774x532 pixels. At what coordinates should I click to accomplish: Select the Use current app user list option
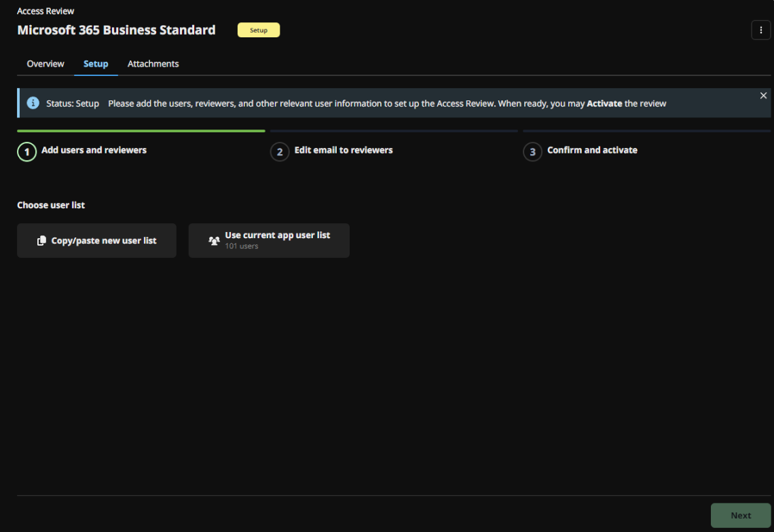tap(269, 240)
